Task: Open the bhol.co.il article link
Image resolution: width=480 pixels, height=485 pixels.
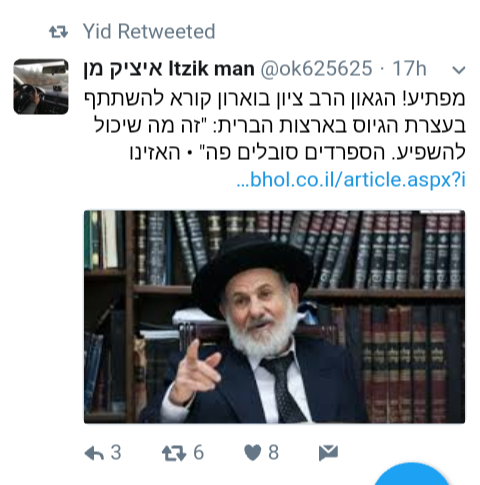Action: pos(351,180)
